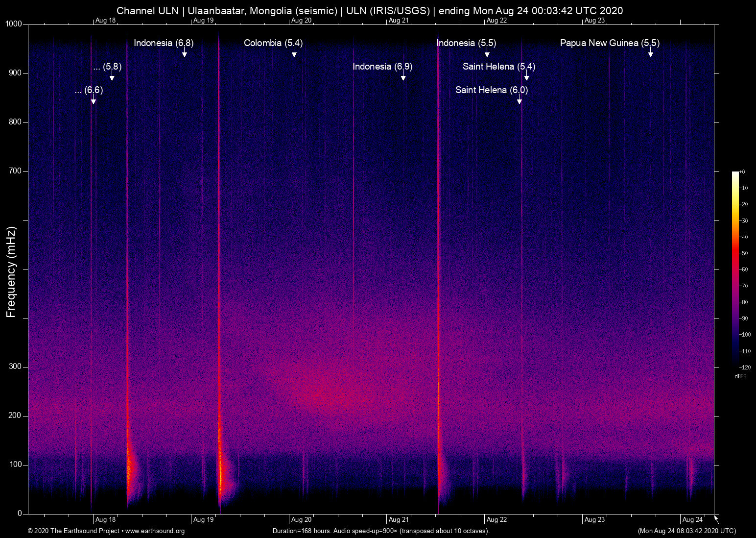
Task: Click the 300 frequency axis value
Action: tap(15, 367)
